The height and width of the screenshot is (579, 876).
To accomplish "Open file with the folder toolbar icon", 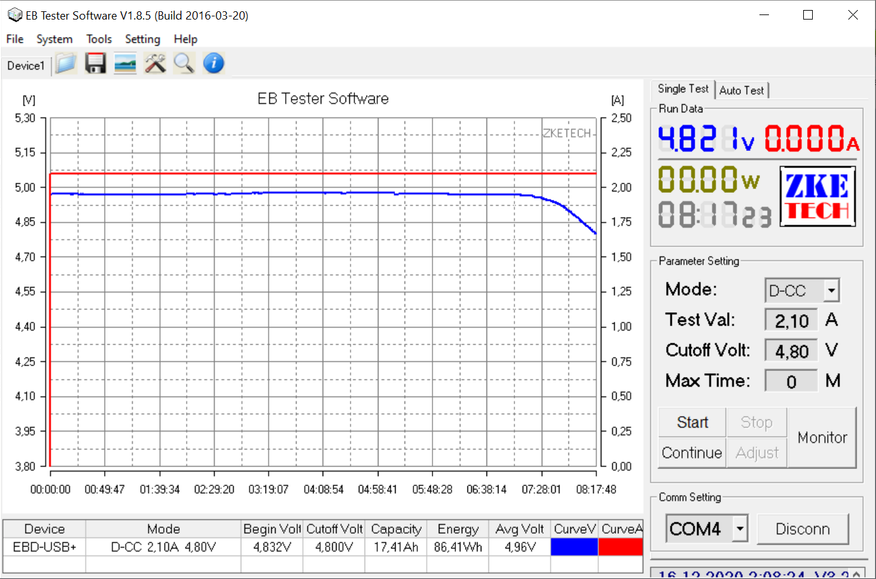I will click(x=66, y=64).
